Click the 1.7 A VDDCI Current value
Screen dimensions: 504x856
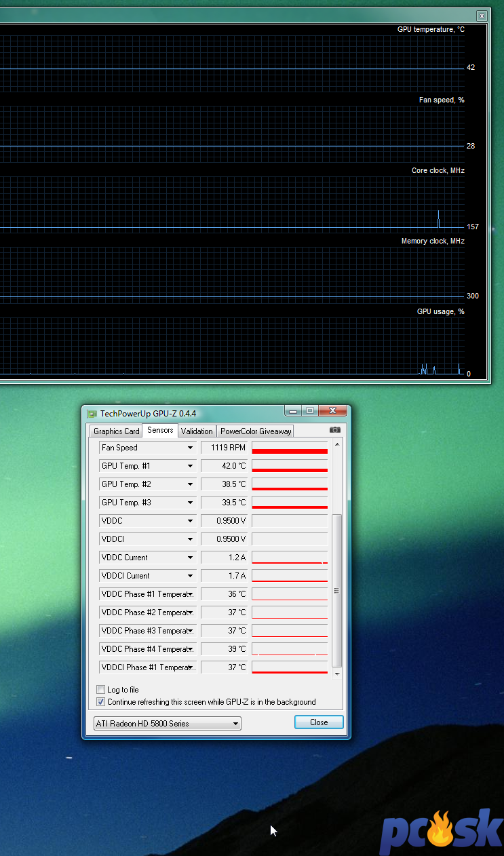(225, 576)
